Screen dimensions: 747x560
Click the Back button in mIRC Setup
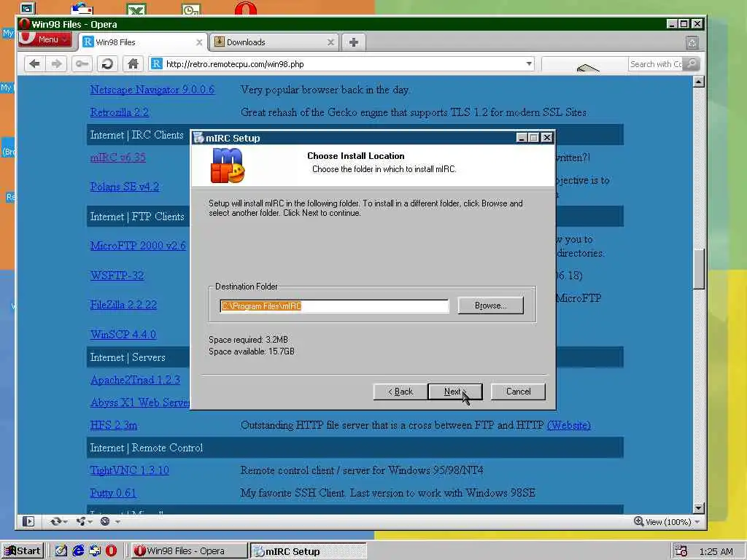point(400,392)
